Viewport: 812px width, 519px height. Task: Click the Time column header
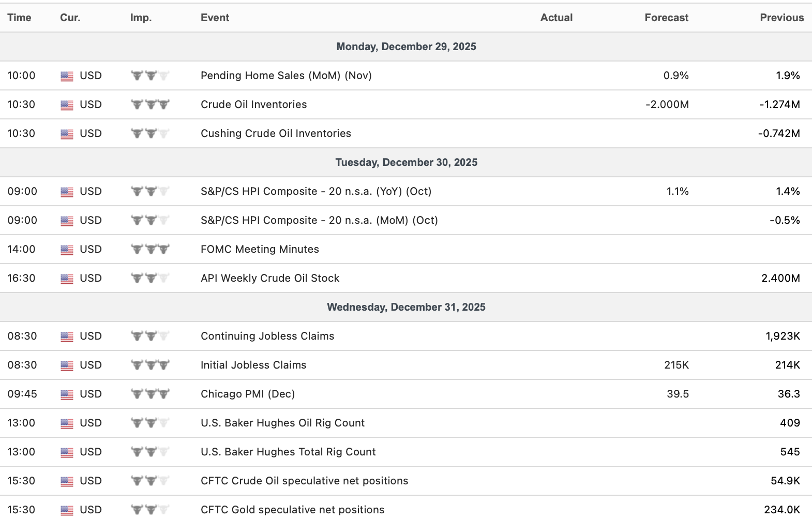[x=19, y=18]
